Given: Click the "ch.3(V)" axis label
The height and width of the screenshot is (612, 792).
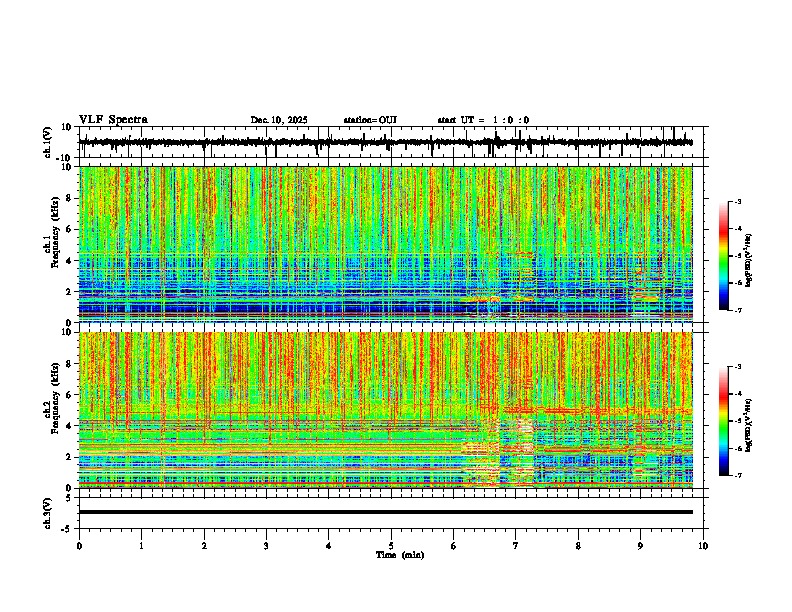Looking at the screenshot, I should pyautogui.click(x=48, y=514).
